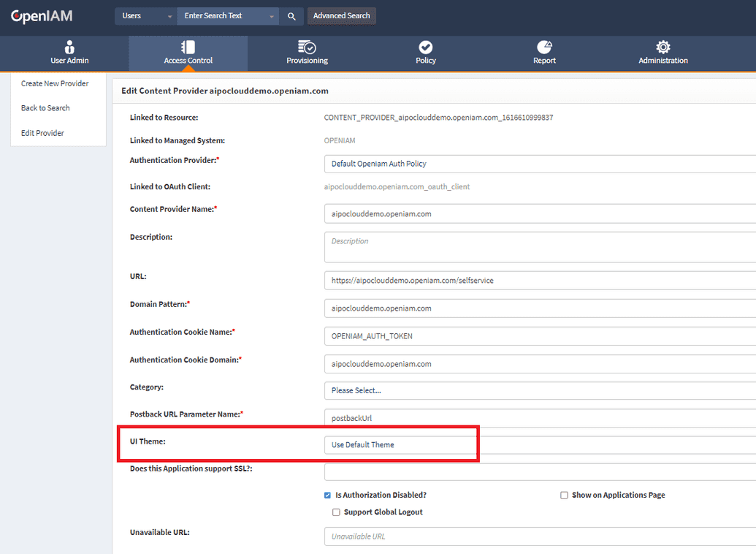This screenshot has height=554, width=756.
Task: Open the Category Please Select dropdown
Action: tap(539, 390)
